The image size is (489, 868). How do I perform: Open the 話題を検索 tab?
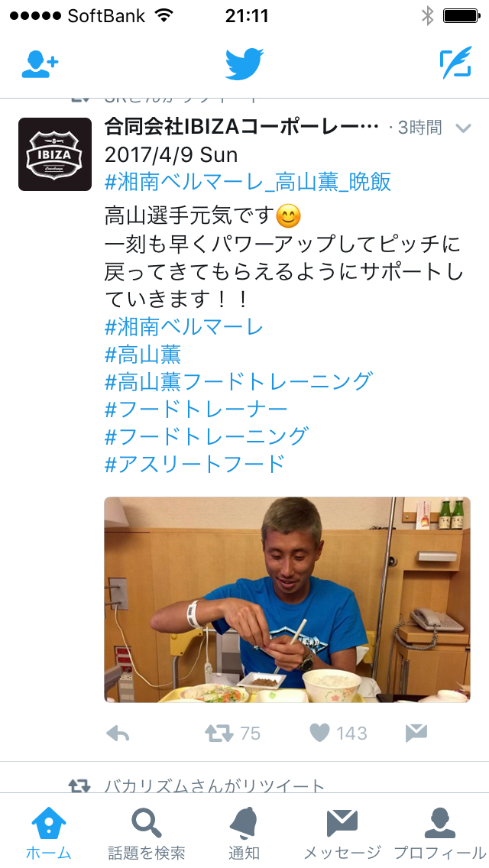pyautogui.click(x=146, y=833)
